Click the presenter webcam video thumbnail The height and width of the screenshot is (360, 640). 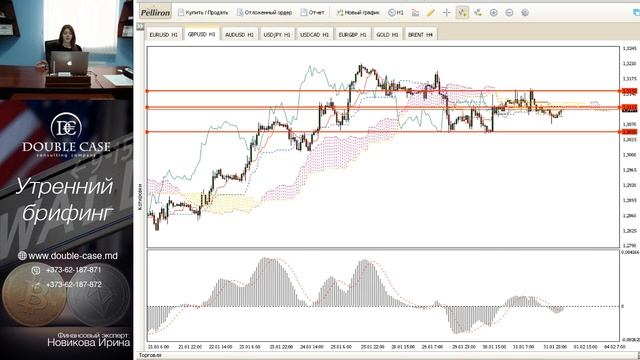click(x=66, y=49)
